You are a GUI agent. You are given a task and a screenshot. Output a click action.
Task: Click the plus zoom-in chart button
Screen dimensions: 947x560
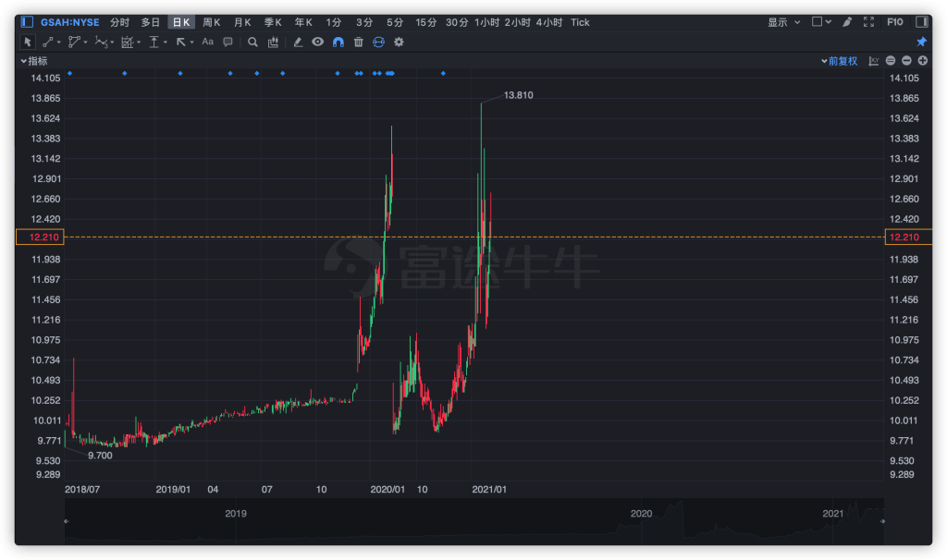pyautogui.click(x=922, y=61)
